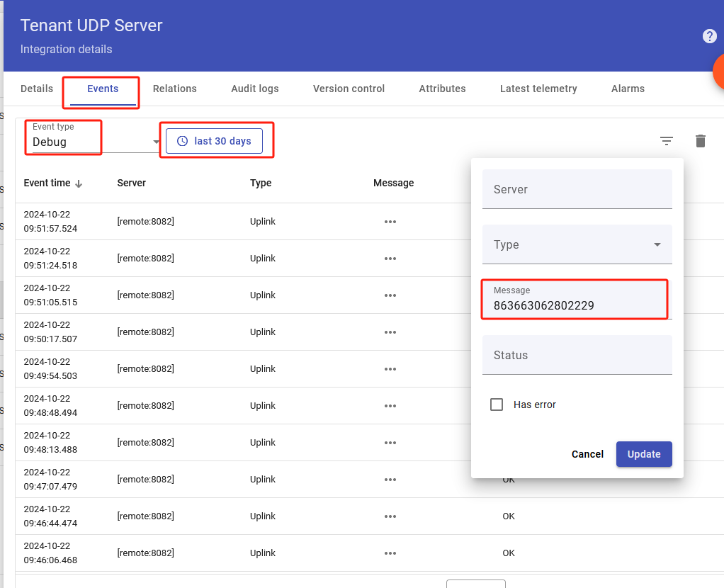Sort by Event time arrow icon
This screenshot has height=588, width=724.
[x=79, y=183]
